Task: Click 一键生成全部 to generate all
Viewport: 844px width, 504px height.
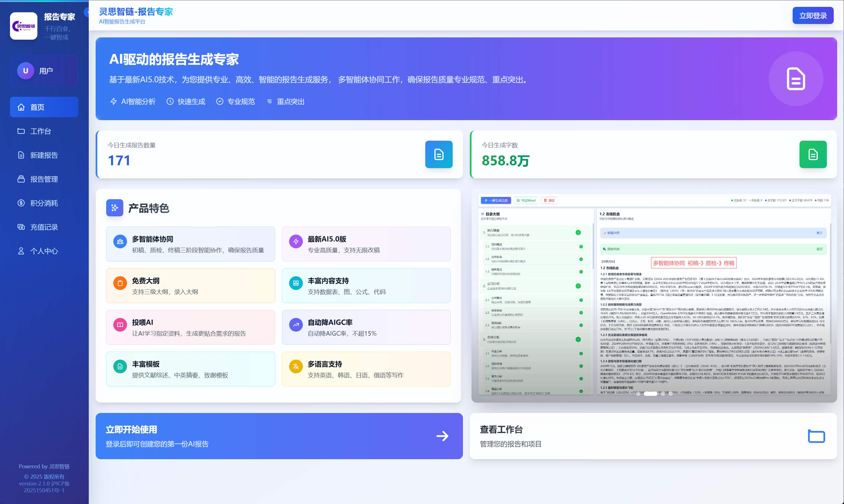Action: click(496, 200)
